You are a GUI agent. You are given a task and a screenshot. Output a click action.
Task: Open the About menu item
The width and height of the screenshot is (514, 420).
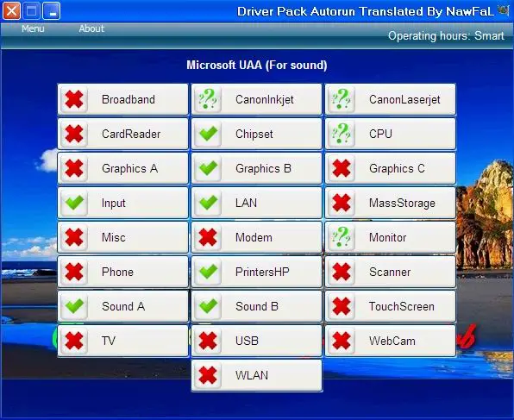(x=91, y=28)
